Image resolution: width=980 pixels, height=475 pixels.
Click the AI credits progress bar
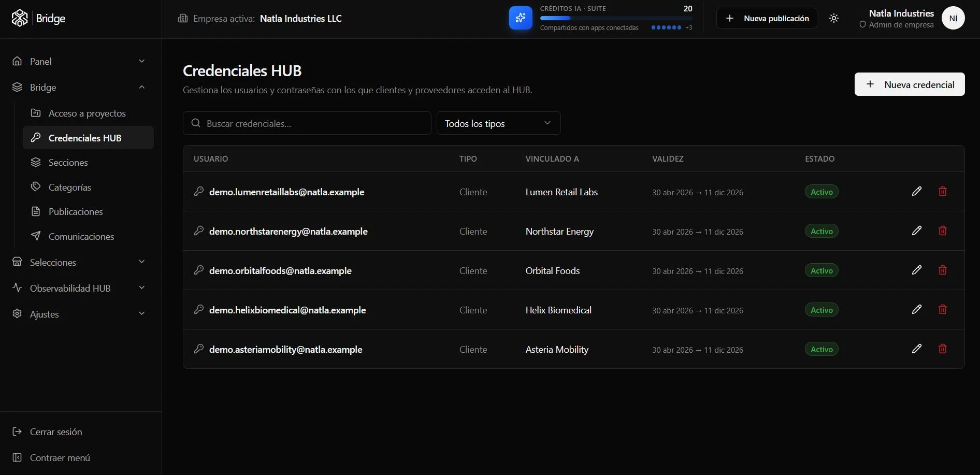coord(616,18)
